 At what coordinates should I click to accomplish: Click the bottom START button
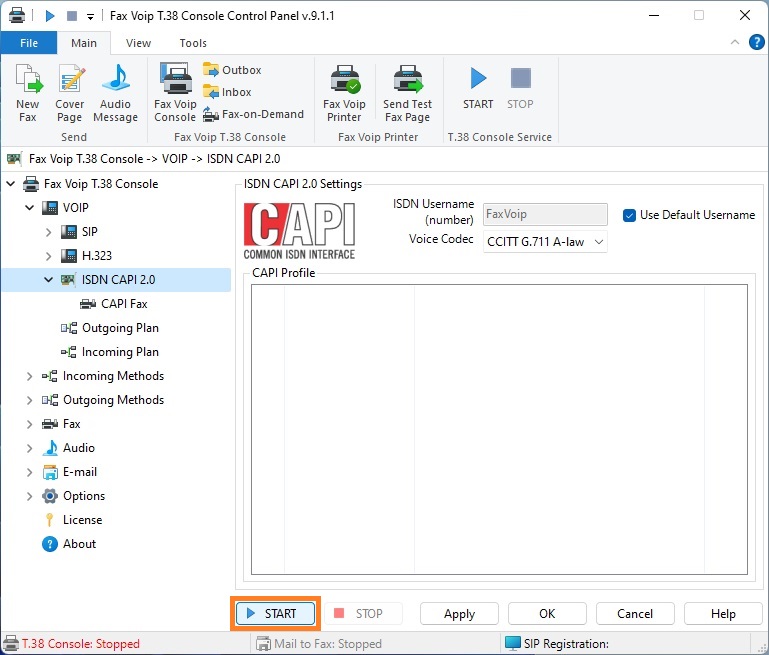click(x=275, y=614)
